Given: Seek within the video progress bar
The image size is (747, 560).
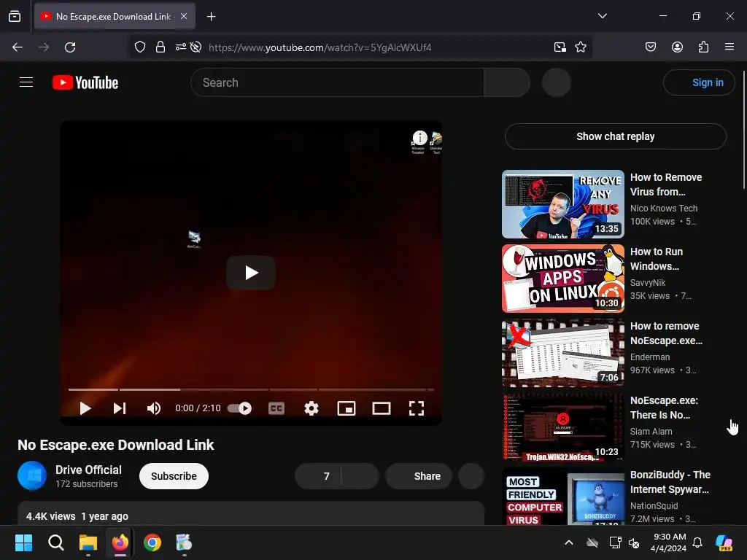Looking at the screenshot, I should pos(251,389).
